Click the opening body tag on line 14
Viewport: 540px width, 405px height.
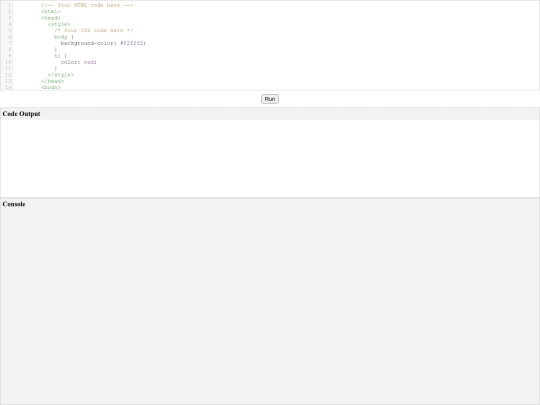point(51,87)
